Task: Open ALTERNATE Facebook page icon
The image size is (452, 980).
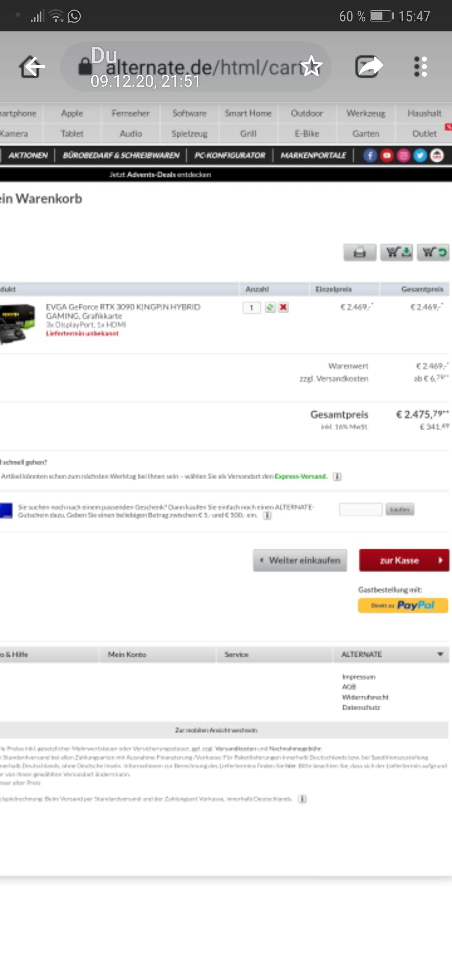Action: [x=370, y=155]
